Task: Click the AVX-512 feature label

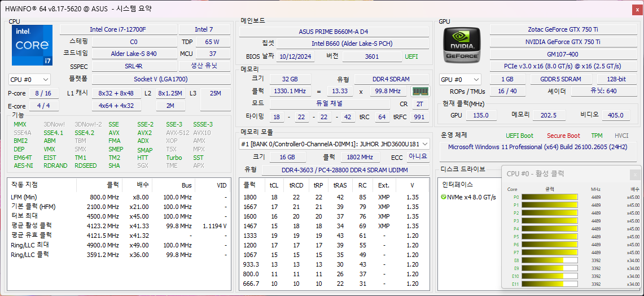Action: tap(177, 133)
